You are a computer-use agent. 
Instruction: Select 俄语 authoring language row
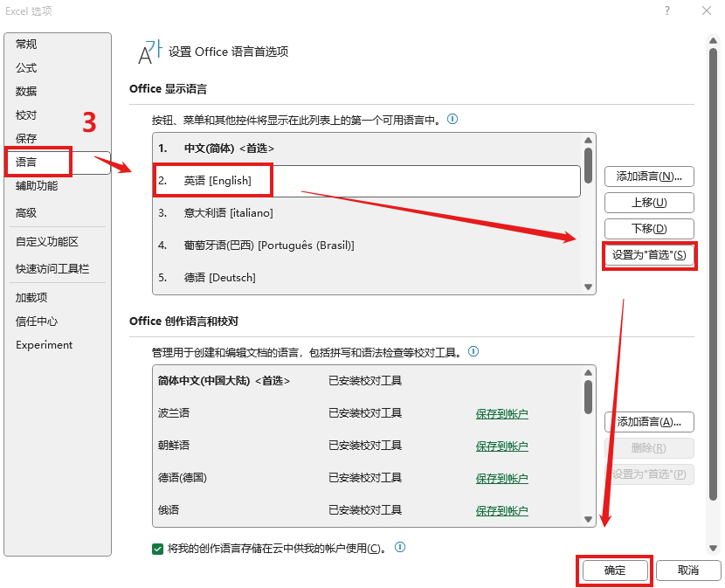point(367,510)
